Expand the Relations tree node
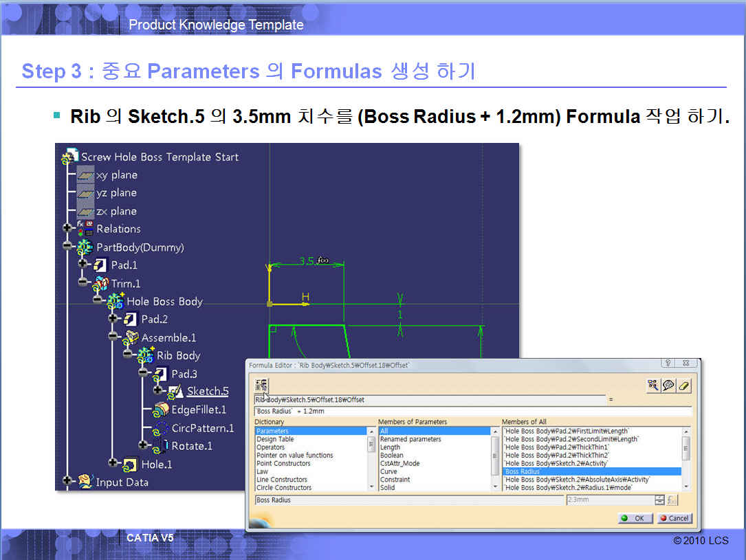The image size is (746, 560). tap(67, 229)
